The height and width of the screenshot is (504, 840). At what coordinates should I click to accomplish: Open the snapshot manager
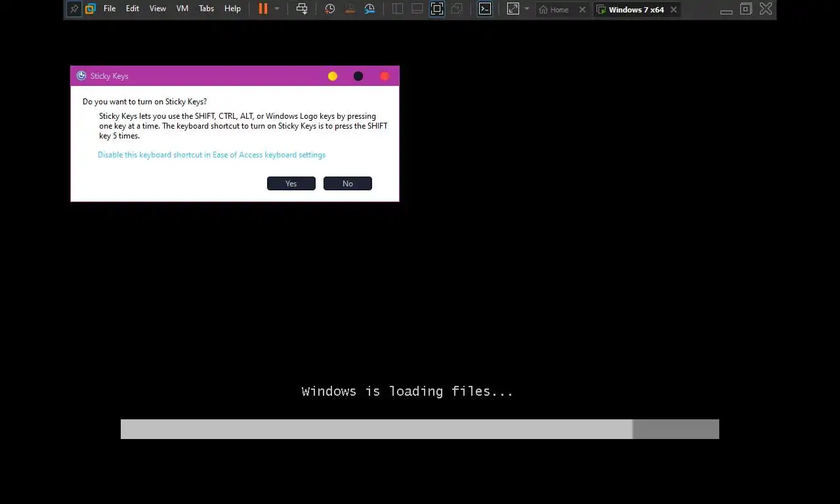click(369, 9)
